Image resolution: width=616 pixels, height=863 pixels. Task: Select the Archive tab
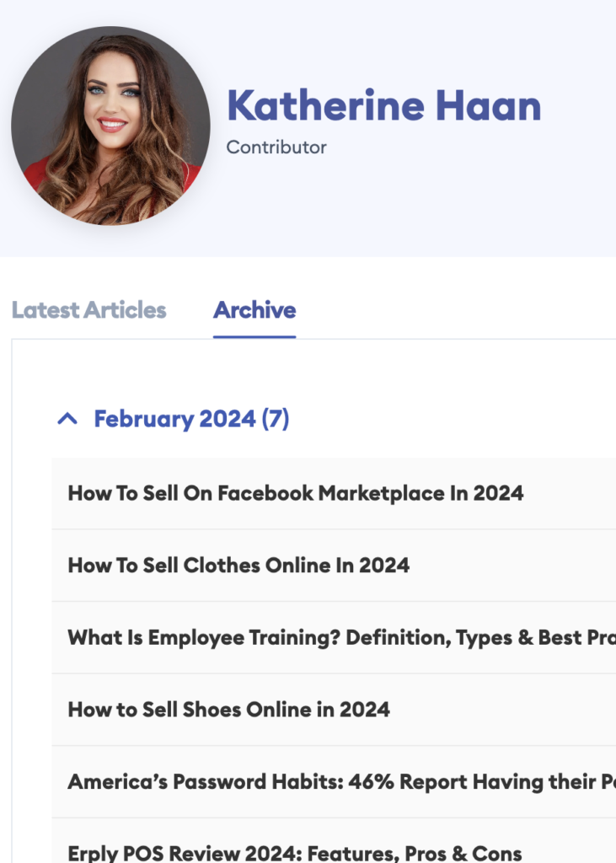tap(254, 310)
